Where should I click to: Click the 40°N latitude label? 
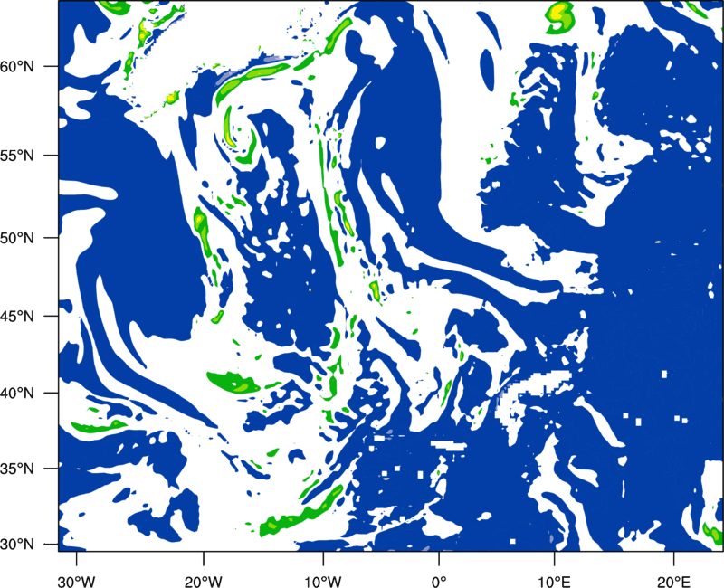(x=17, y=394)
